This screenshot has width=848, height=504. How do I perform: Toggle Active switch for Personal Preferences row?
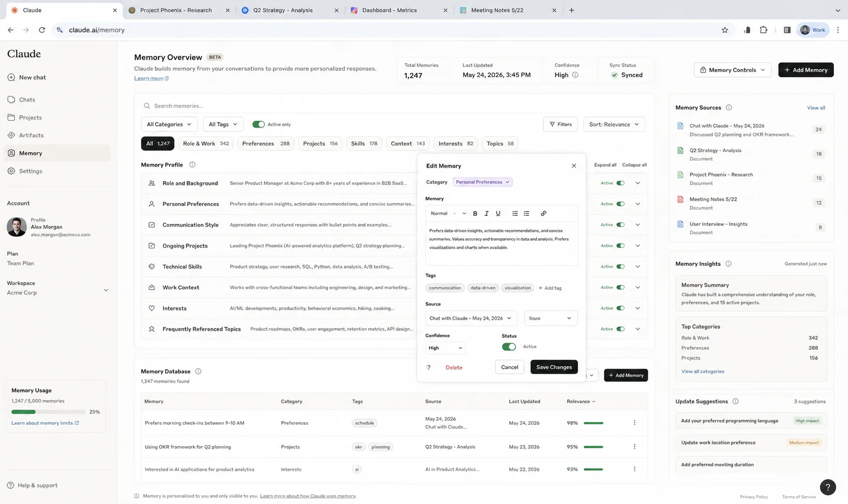click(620, 204)
